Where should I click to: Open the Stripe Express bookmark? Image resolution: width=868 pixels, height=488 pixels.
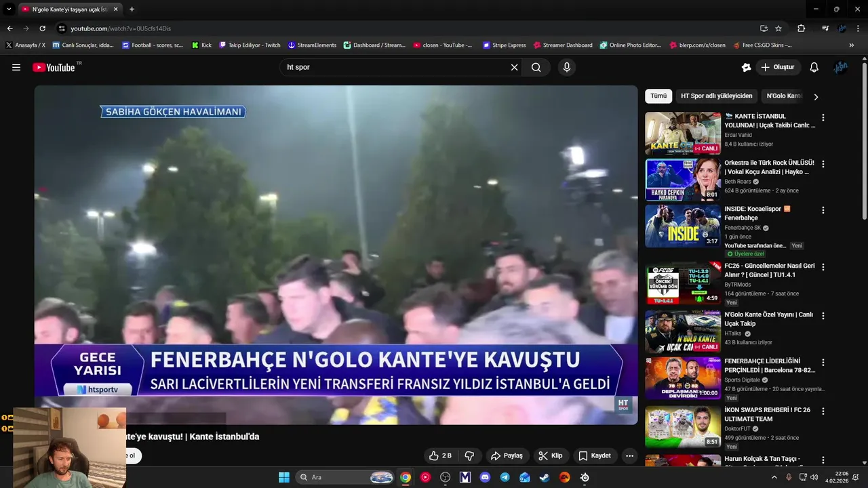tap(504, 45)
